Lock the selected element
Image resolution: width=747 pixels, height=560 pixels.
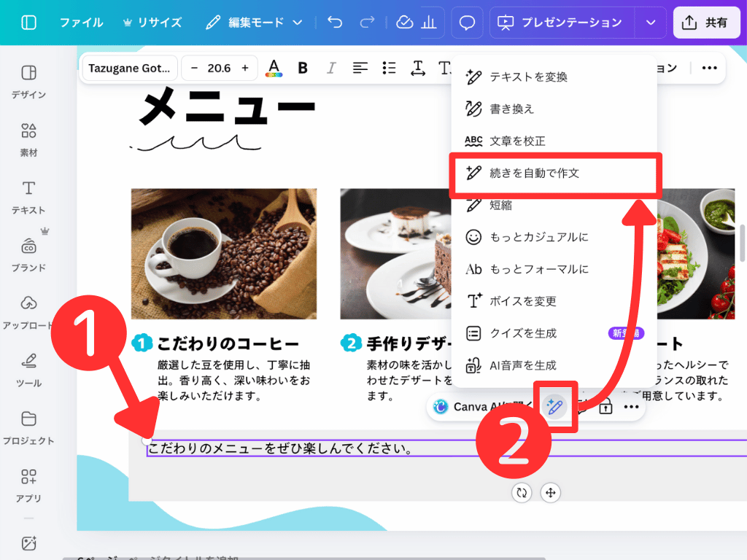click(x=605, y=407)
